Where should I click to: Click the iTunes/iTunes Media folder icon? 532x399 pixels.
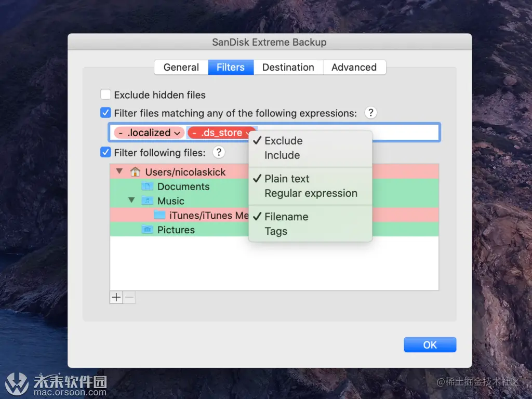159,215
